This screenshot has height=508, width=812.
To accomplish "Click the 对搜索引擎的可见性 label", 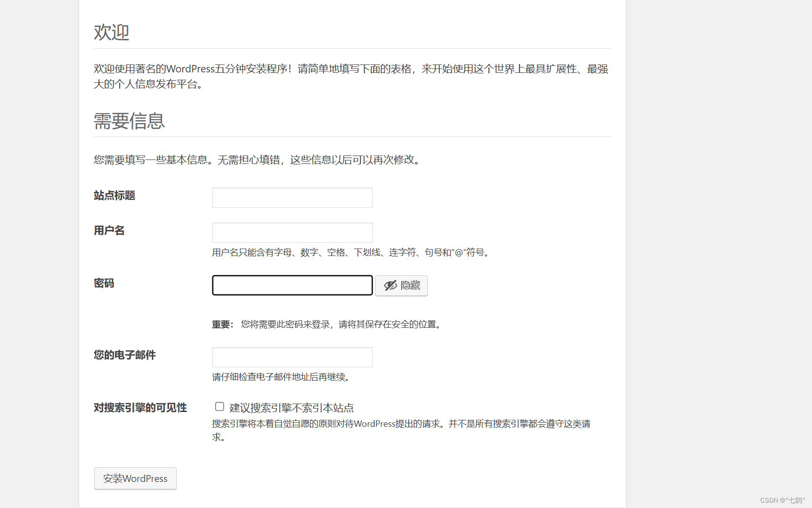I will coord(139,408).
